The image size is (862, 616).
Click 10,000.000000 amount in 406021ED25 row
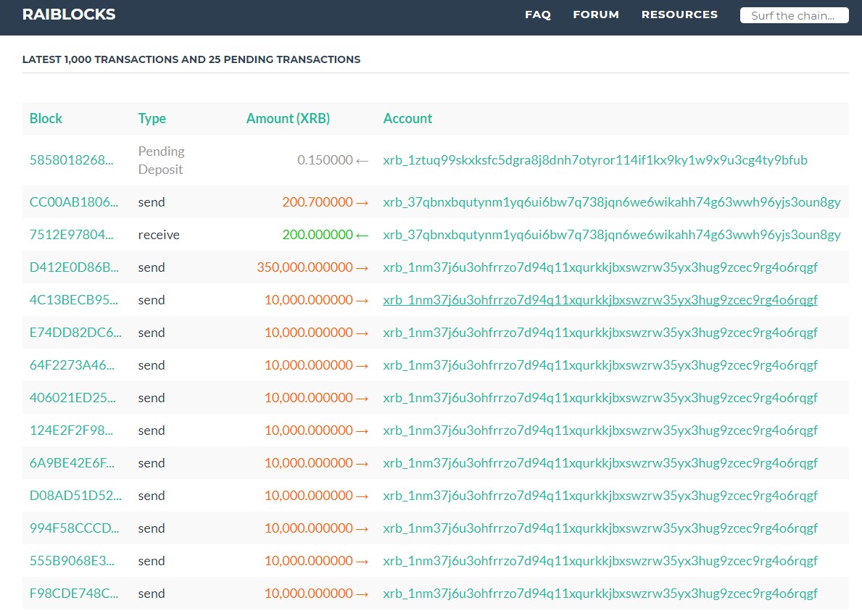[308, 397]
